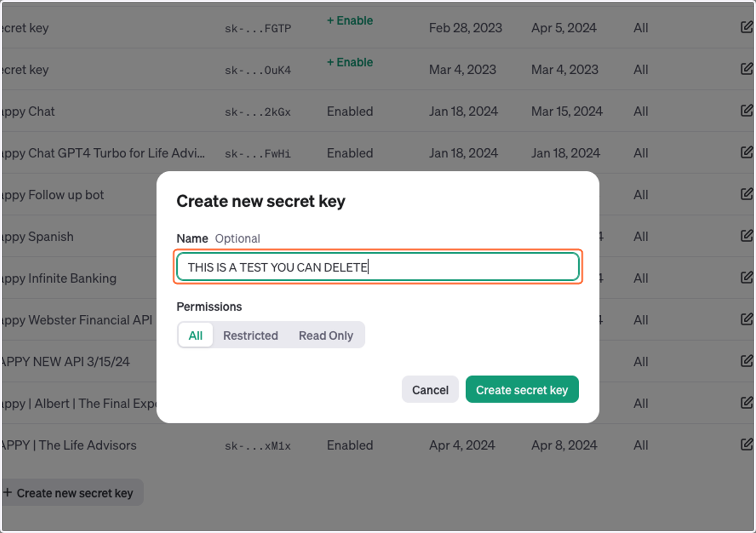This screenshot has width=756, height=533.
Task: Click edit icon in the Albert key row
Action: click(747, 403)
